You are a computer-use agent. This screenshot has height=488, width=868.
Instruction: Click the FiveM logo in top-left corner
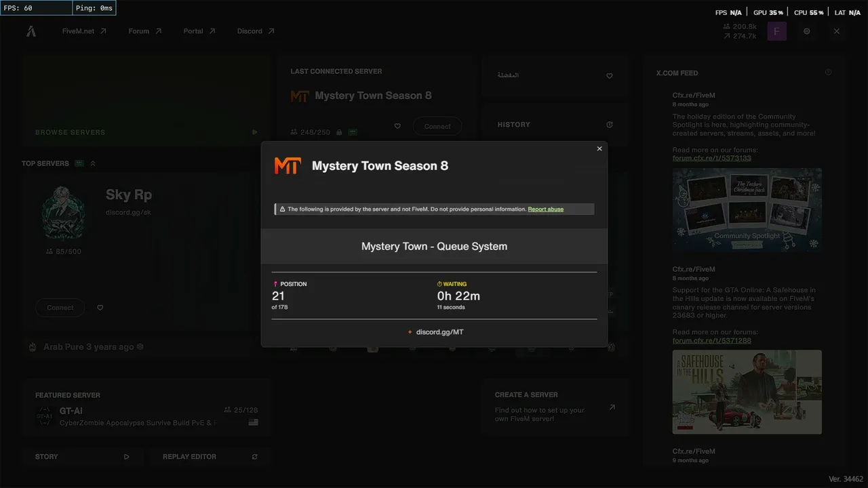pyautogui.click(x=31, y=31)
